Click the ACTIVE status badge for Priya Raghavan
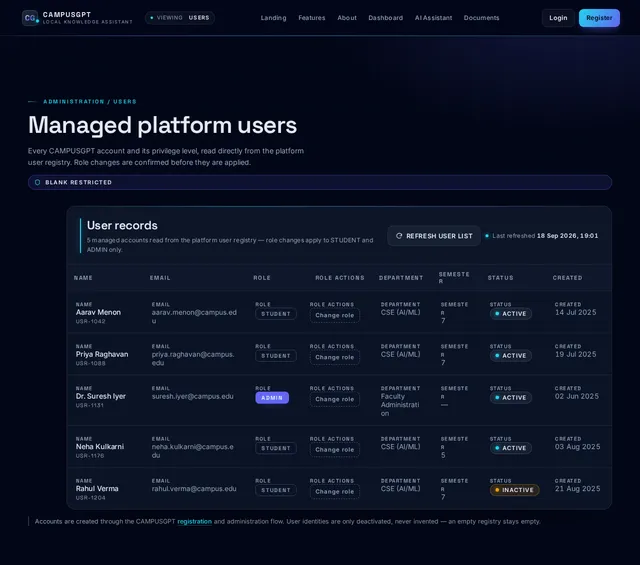 pyautogui.click(x=511, y=356)
